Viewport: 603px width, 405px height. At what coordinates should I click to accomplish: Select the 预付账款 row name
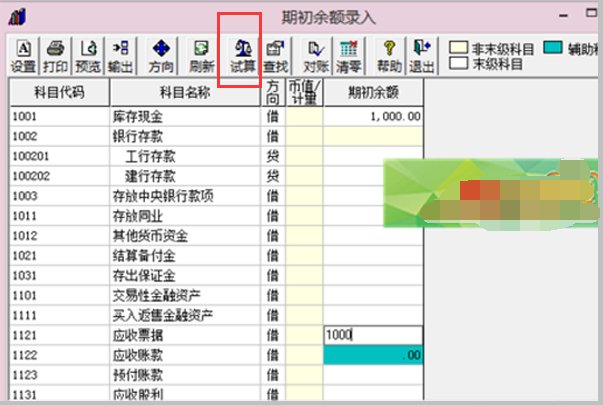pyautogui.click(x=138, y=375)
